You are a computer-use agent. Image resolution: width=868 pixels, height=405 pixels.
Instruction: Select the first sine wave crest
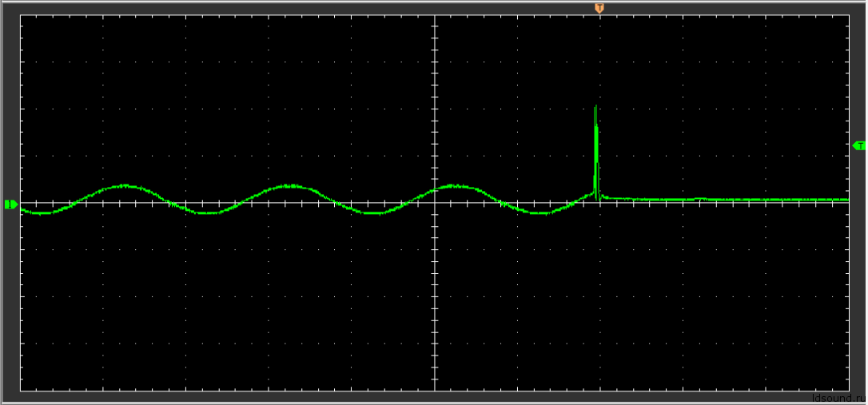coord(124,185)
